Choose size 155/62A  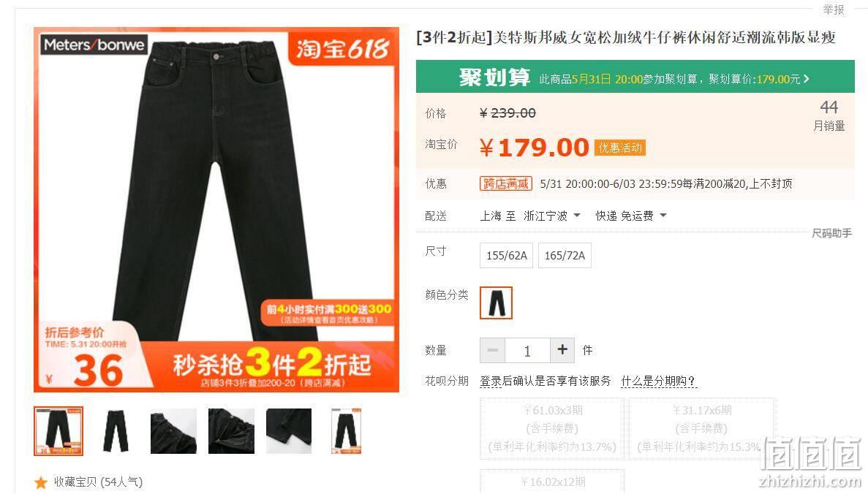coord(507,255)
